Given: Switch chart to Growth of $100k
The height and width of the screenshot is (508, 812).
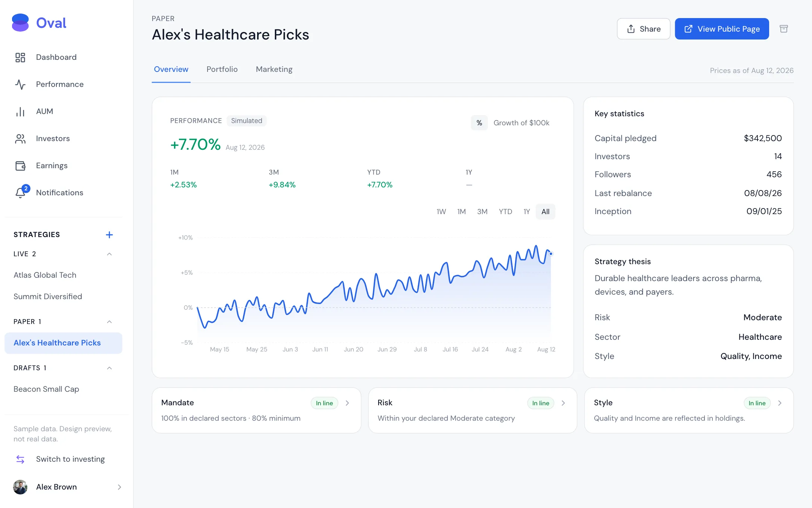Looking at the screenshot, I should (x=521, y=123).
